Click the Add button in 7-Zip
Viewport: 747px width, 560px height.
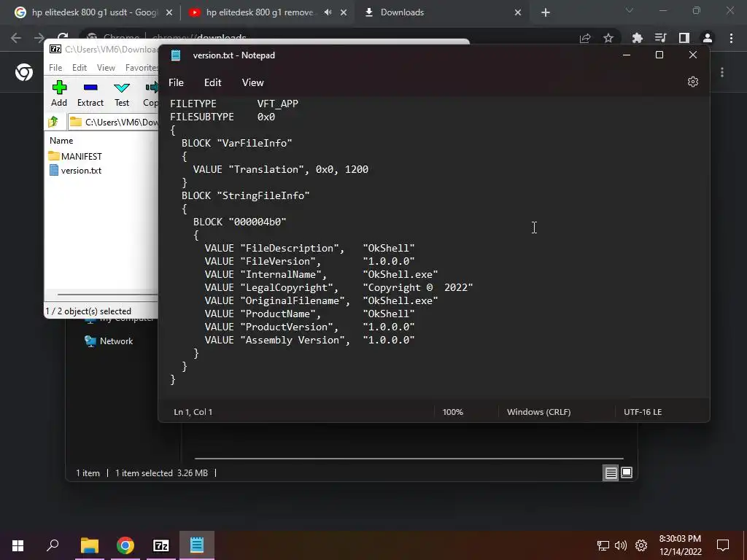[59, 94]
